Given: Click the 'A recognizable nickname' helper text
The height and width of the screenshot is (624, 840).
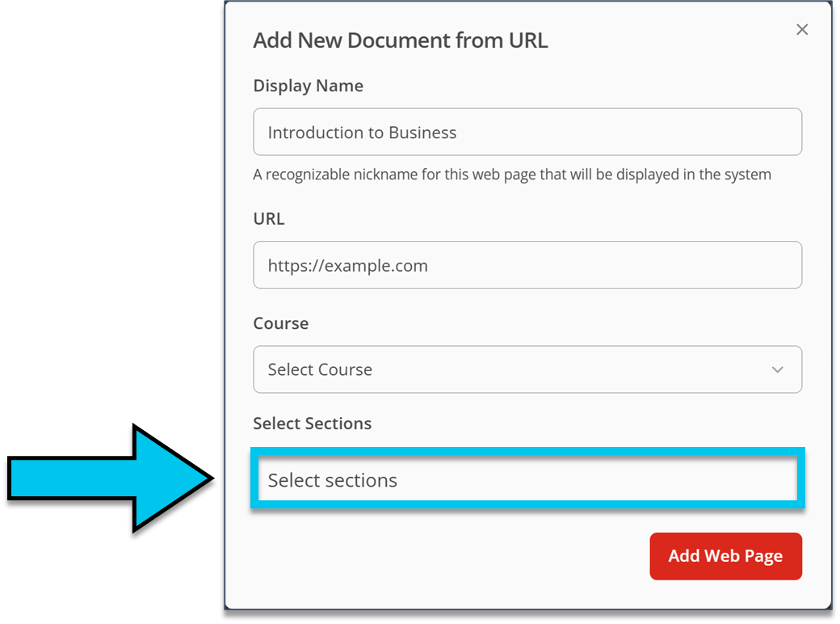Looking at the screenshot, I should pos(512,175).
